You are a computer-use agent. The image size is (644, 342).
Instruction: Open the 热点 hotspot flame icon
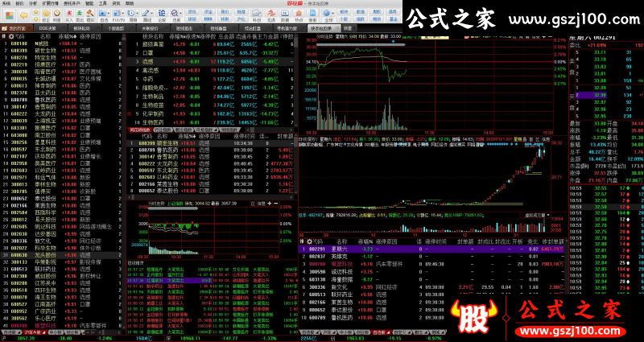point(299,14)
